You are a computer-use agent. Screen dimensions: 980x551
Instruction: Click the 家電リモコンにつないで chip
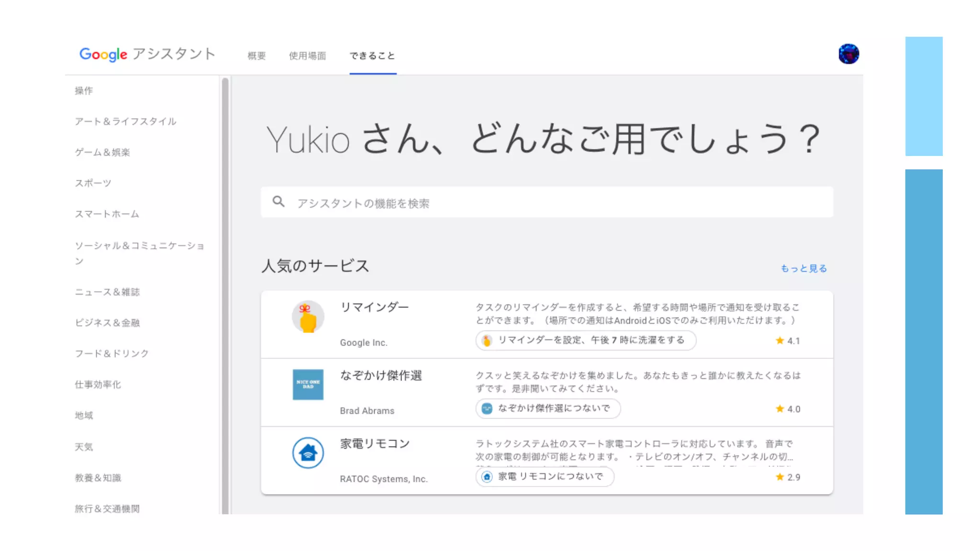tap(545, 477)
